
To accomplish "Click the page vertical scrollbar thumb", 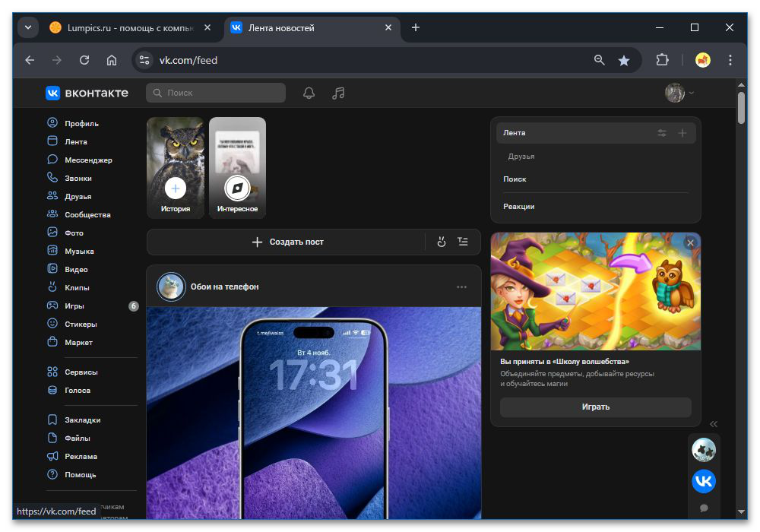I will pos(741,108).
